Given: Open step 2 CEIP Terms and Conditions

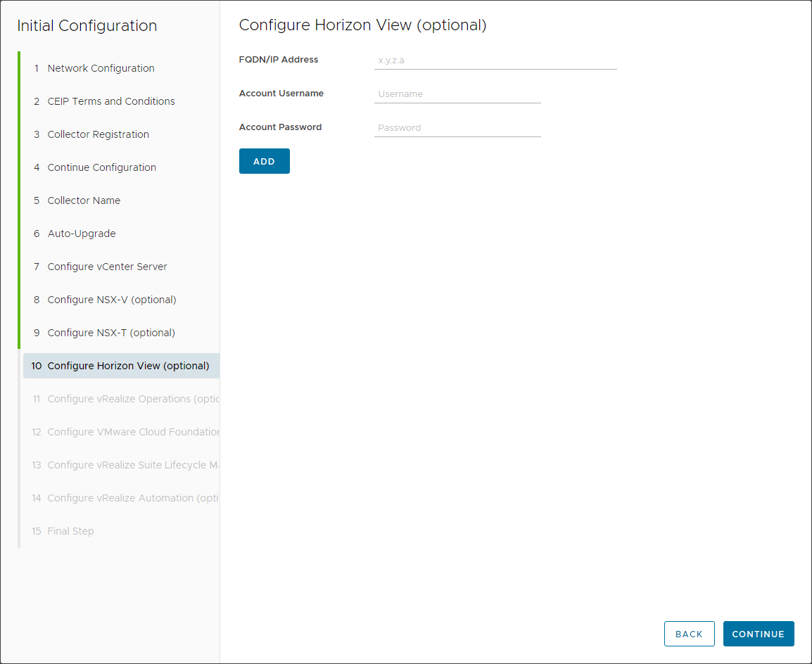Looking at the screenshot, I should pyautogui.click(x=121, y=101).
